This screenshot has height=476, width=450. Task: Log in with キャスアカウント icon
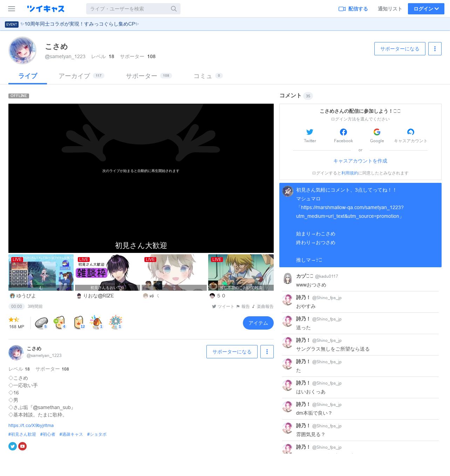[411, 132]
